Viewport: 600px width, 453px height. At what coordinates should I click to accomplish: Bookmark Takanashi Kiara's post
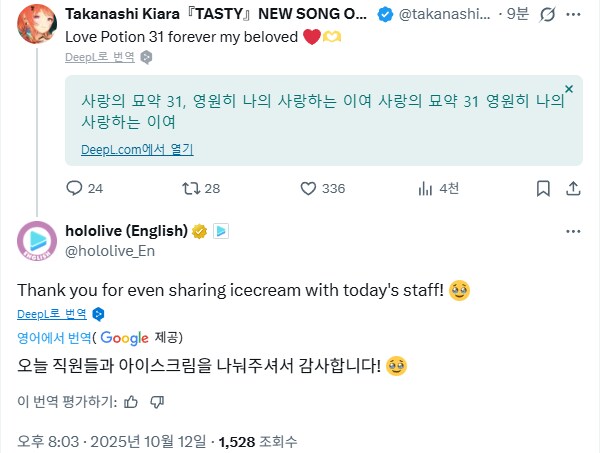(x=543, y=188)
